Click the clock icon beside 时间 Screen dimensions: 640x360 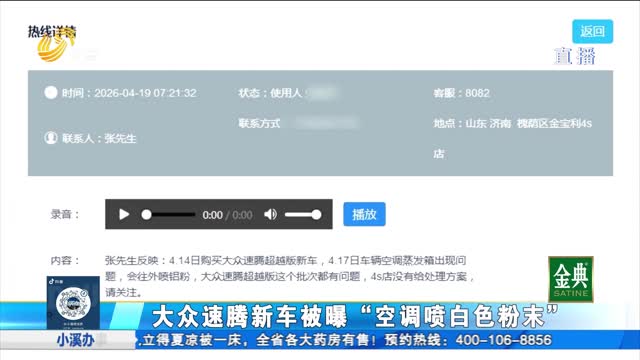pyautogui.click(x=51, y=93)
